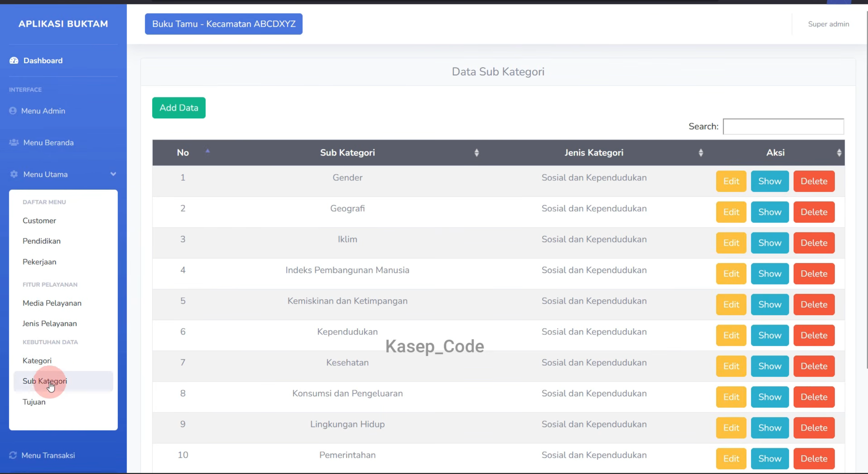Show Konsumsi dan Pengeluaran row

(770, 397)
